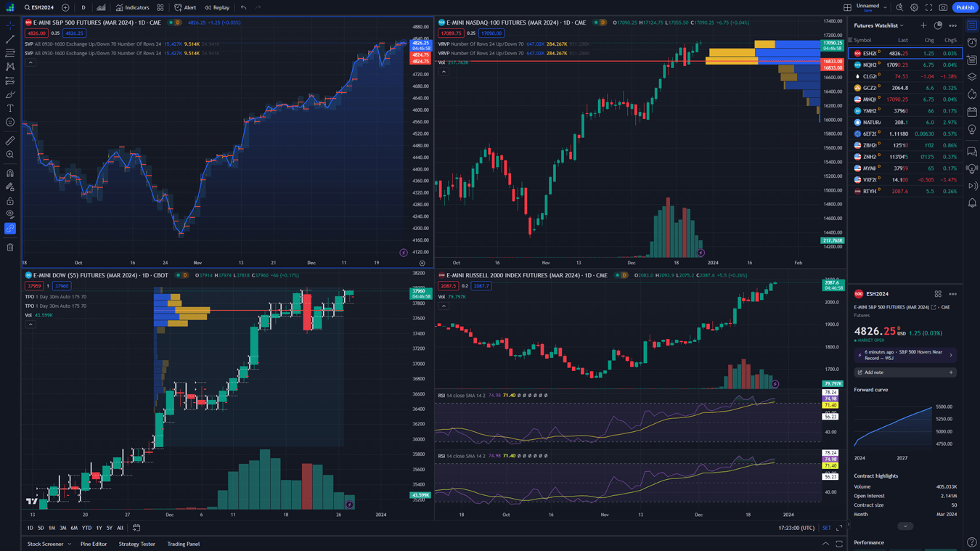Open the Strategy Tester tab
The width and height of the screenshot is (980, 551).
(x=136, y=544)
